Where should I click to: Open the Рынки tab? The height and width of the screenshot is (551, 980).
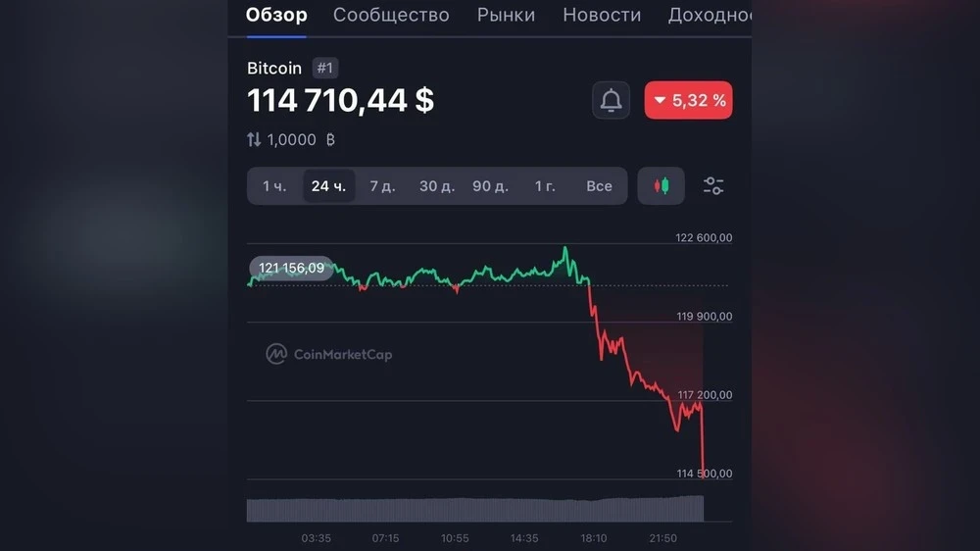[506, 15]
